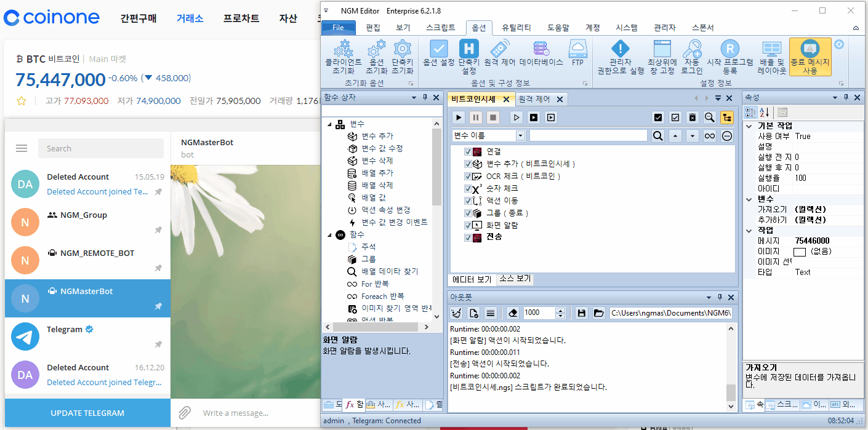Switch to the 스크립트 ribbon tab
The width and height of the screenshot is (868, 430).
click(x=441, y=28)
